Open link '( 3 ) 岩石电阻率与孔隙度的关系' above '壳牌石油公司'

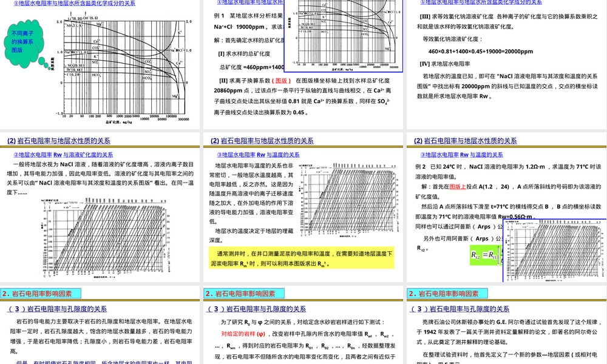point(460,309)
